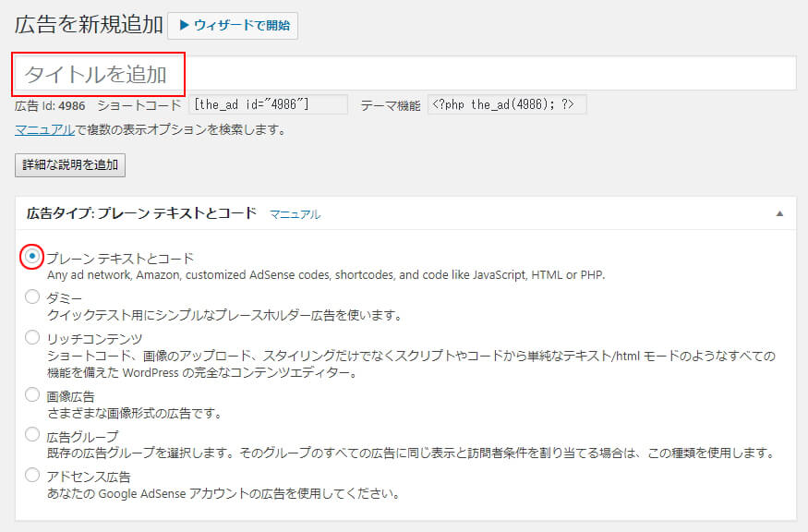
Task: Click the description starting with Any ad network, Amazon
Action: pos(326,274)
